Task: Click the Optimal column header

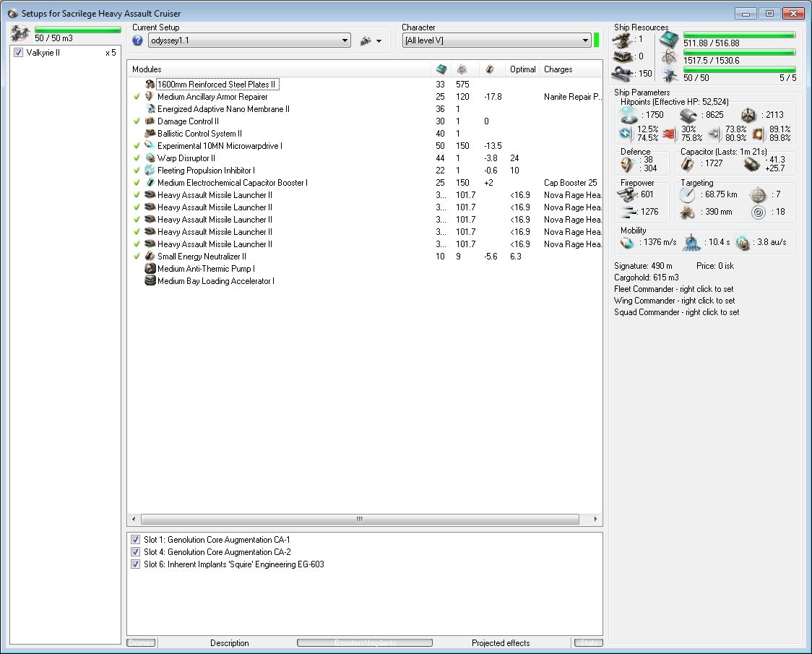Action: coord(522,69)
